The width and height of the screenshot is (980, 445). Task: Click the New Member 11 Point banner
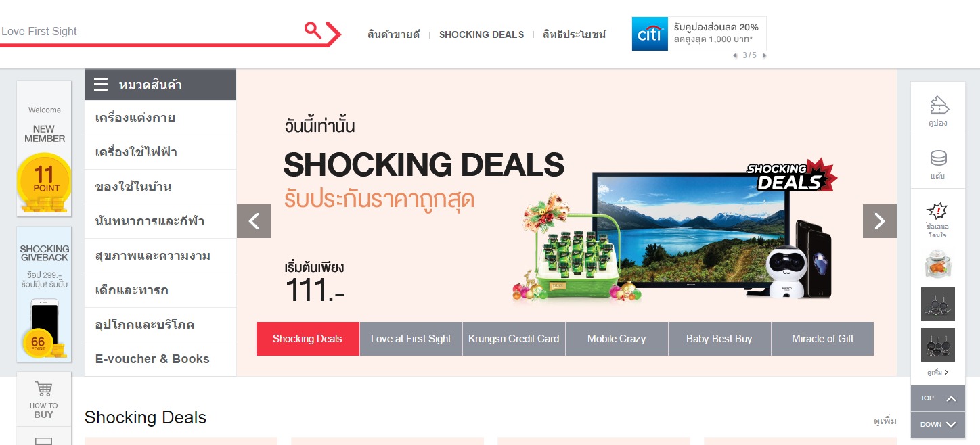[x=44, y=149]
